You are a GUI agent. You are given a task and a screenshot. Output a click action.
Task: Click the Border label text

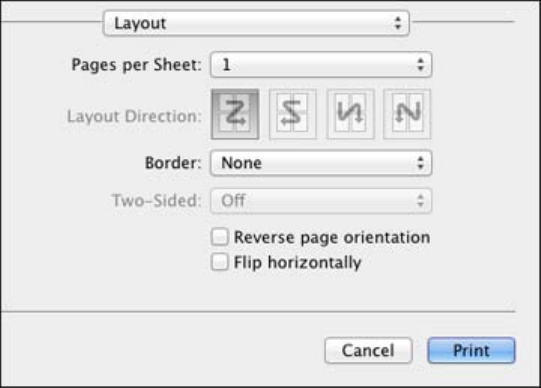coord(173,163)
